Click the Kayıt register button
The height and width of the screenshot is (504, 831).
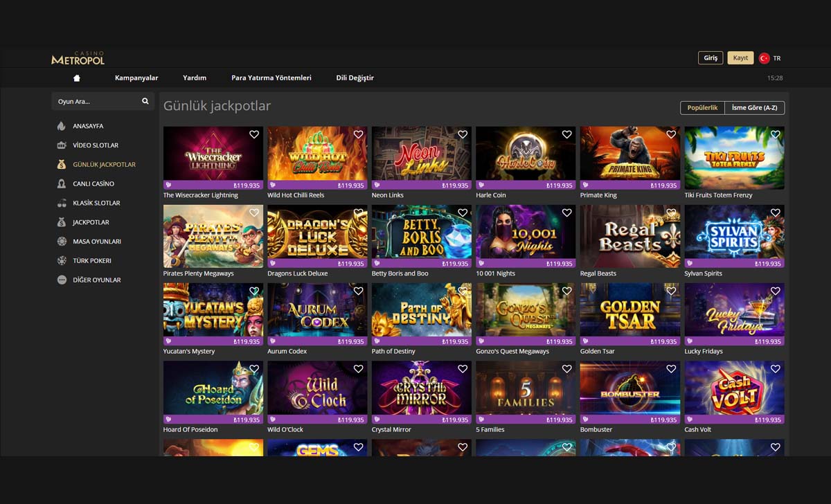pyautogui.click(x=740, y=58)
